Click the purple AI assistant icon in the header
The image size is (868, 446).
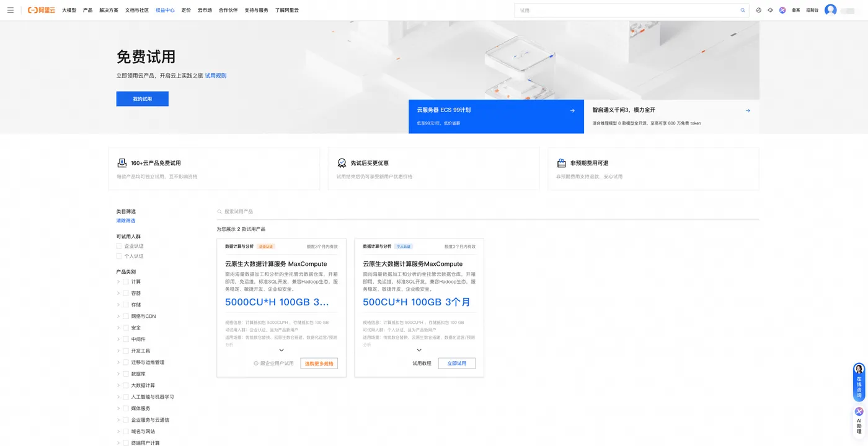tap(782, 11)
